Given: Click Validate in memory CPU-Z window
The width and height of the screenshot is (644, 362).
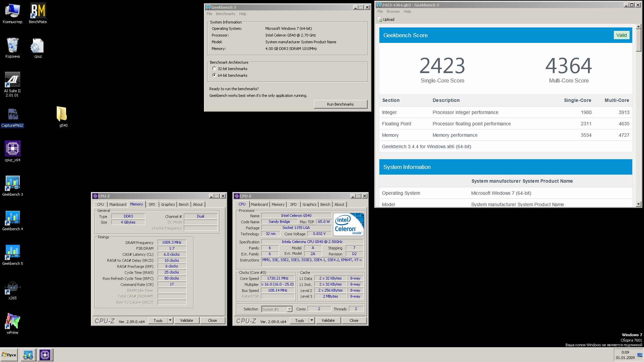Looking at the screenshot, I should click(x=186, y=320).
